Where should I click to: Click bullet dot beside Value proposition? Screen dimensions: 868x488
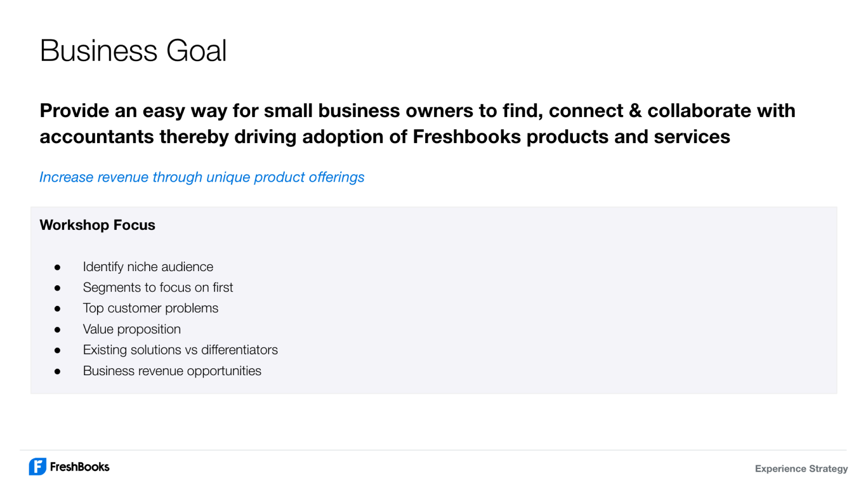[x=57, y=330]
